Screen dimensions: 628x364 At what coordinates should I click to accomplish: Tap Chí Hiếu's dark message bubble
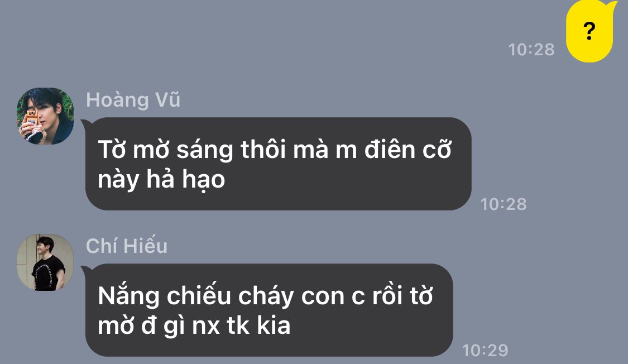(269, 310)
